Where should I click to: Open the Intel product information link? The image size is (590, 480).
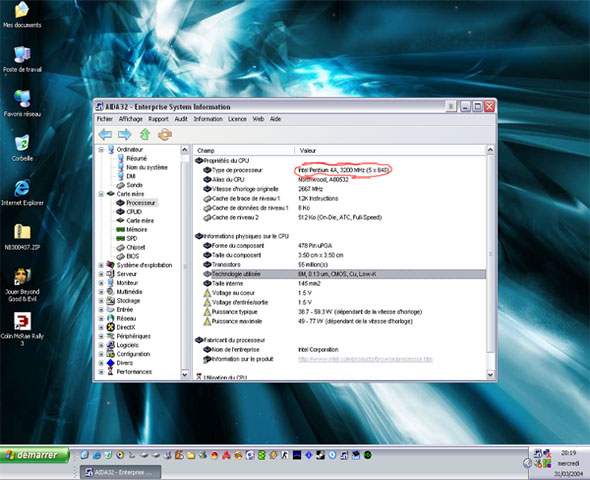365,359
